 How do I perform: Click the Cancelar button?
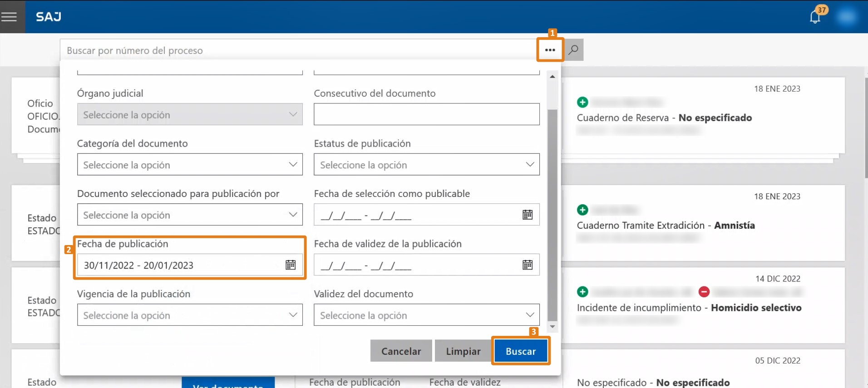(401, 351)
